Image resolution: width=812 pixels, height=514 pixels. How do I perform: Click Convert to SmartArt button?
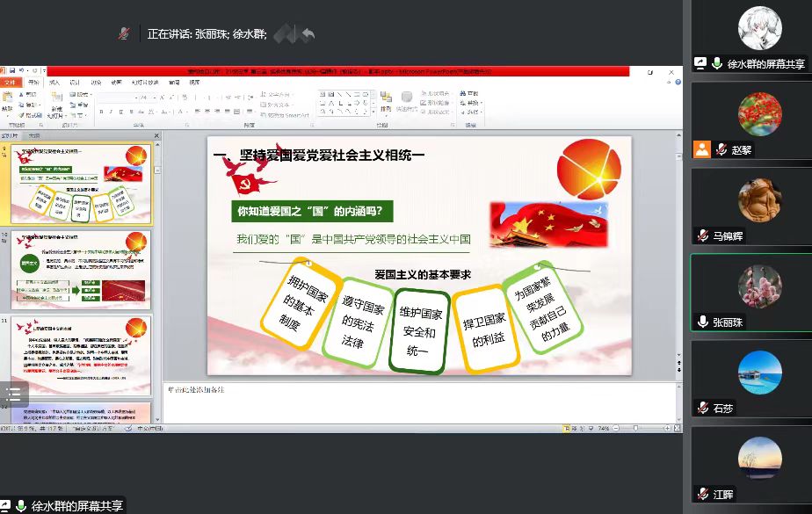286,115
